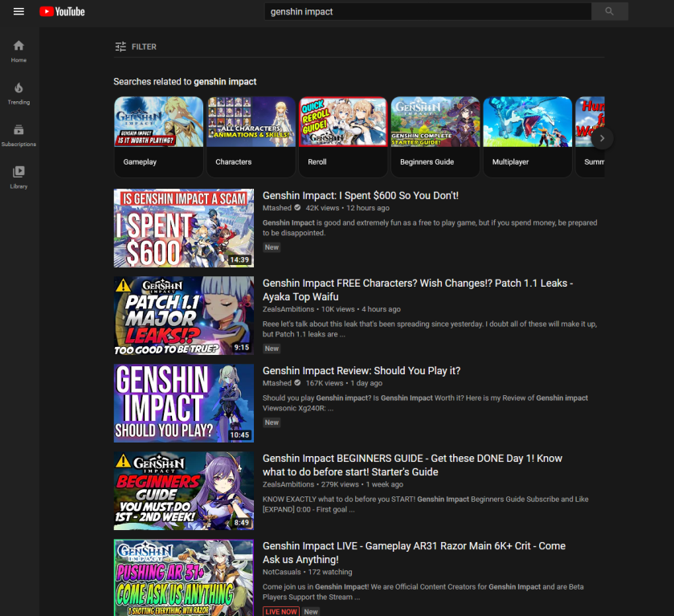674x616 pixels.
Task: Select the Characters related search card
Action: pos(251,137)
